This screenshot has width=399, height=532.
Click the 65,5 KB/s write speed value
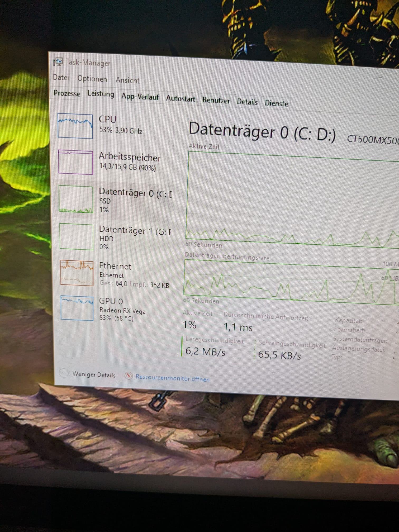[279, 355]
